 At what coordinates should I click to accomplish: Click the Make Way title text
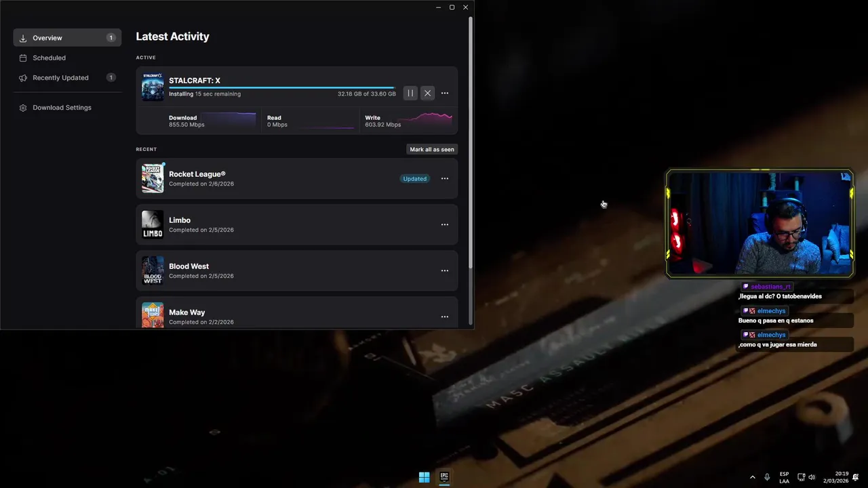point(186,312)
